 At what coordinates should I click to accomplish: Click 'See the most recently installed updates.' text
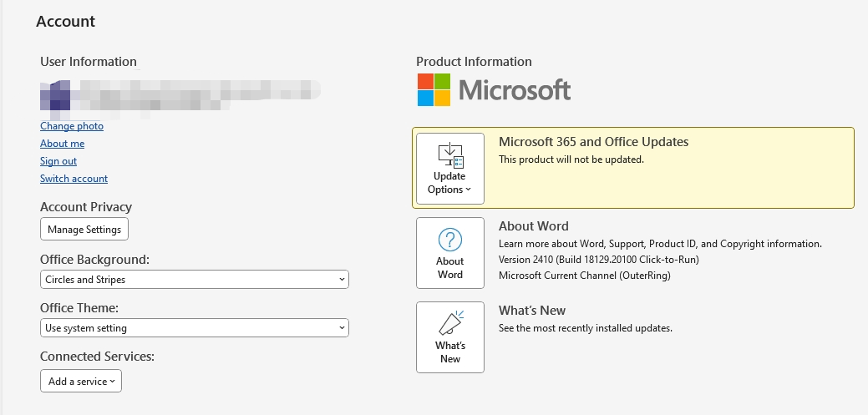pos(586,328)
